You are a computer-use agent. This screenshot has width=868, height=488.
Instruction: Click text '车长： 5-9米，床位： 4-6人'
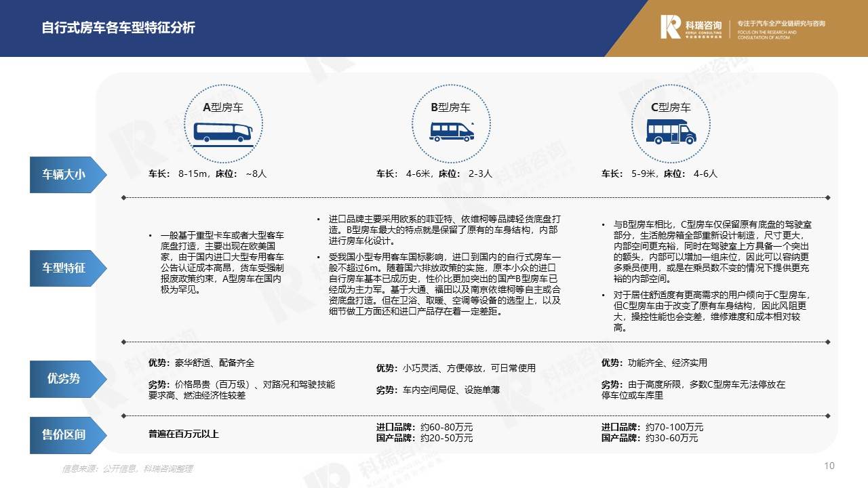tap(659, 174)
